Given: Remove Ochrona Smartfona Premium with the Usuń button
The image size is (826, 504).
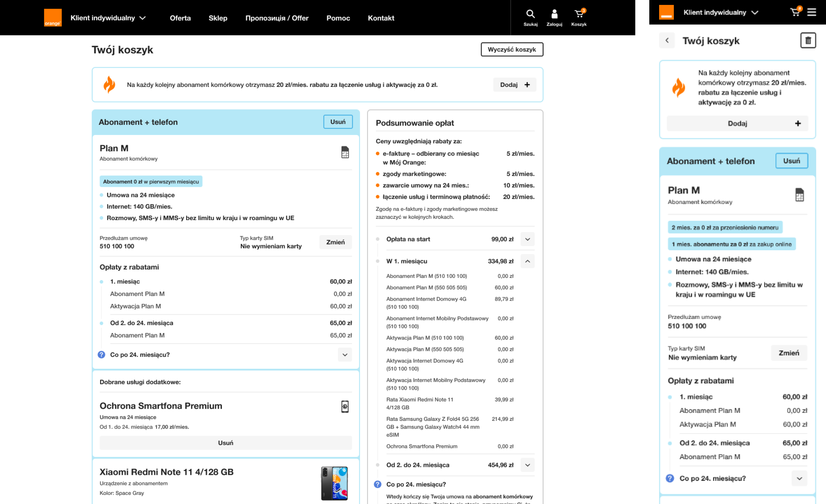Looking at the screenshot, I should (x=225, y=443).
